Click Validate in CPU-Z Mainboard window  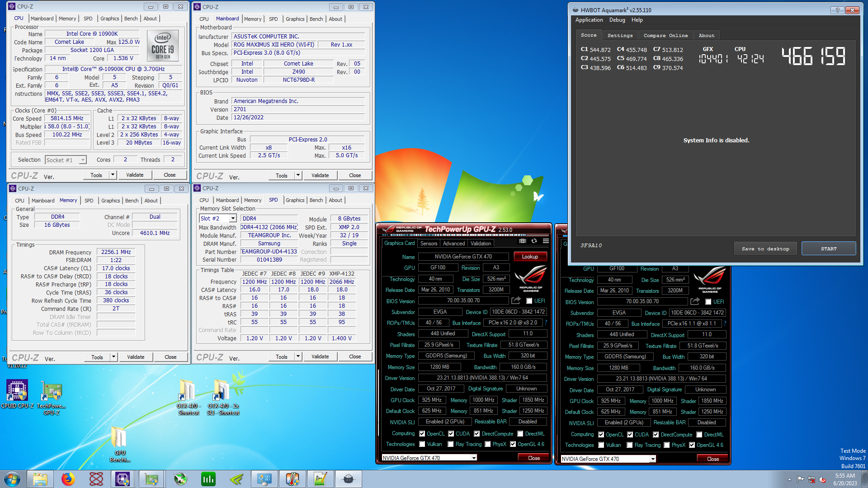pyautogui.click(x=320, y=175)
